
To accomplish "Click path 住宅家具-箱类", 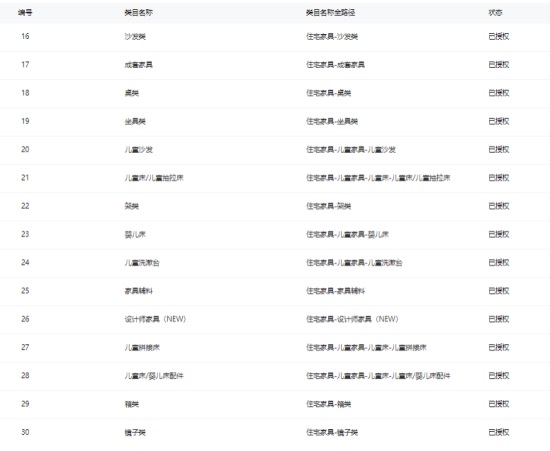I will 329,404.
